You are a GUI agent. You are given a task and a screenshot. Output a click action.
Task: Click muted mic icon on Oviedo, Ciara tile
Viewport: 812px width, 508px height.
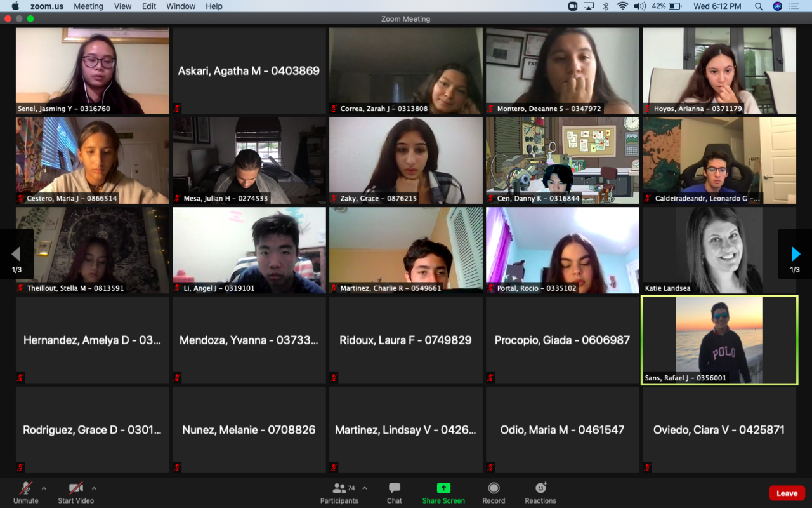tap(648, 467)
